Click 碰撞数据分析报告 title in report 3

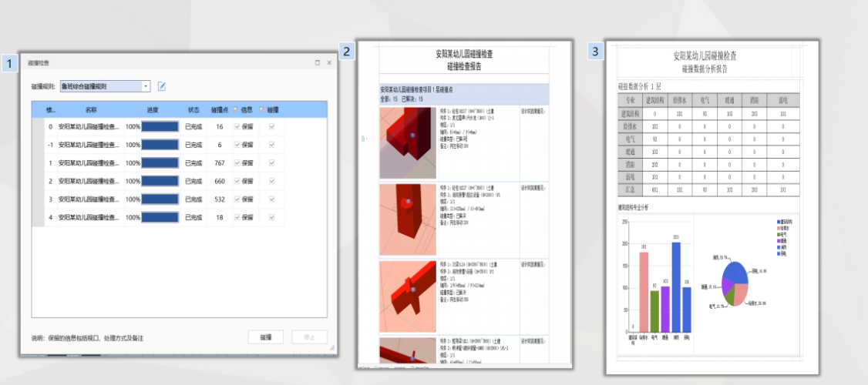pyautogui.click(x=705, y=69)
